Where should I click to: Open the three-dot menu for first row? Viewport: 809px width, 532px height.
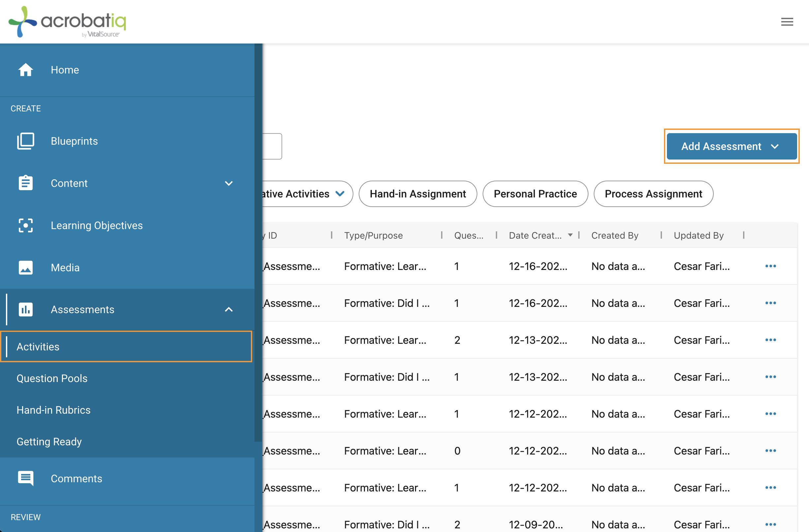point(771,266)
